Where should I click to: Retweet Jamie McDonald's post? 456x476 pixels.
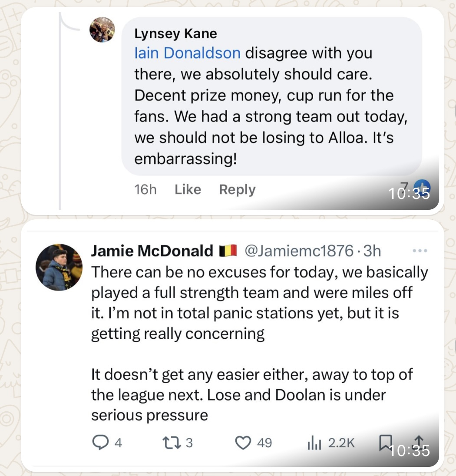pyautogui.click(x=172, y=443)
